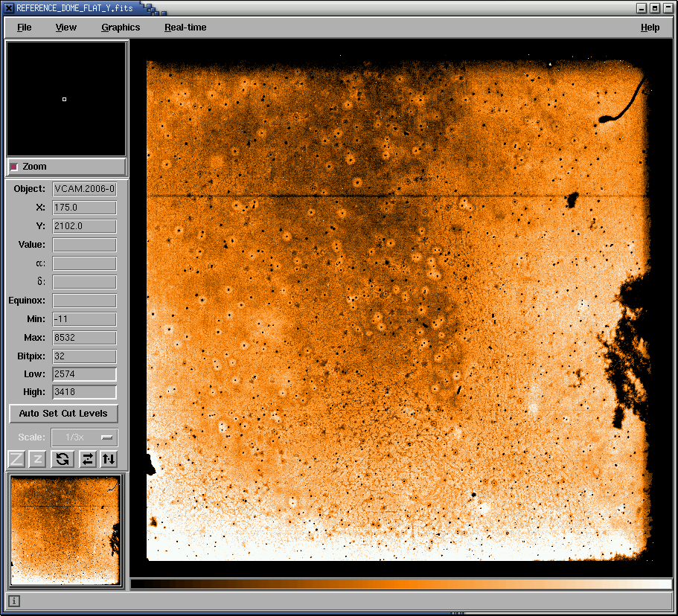The width and height of the screenshot is (678, 616).
Task: Open the File menu
Action: pyautogui.click(x=25, y=28)
